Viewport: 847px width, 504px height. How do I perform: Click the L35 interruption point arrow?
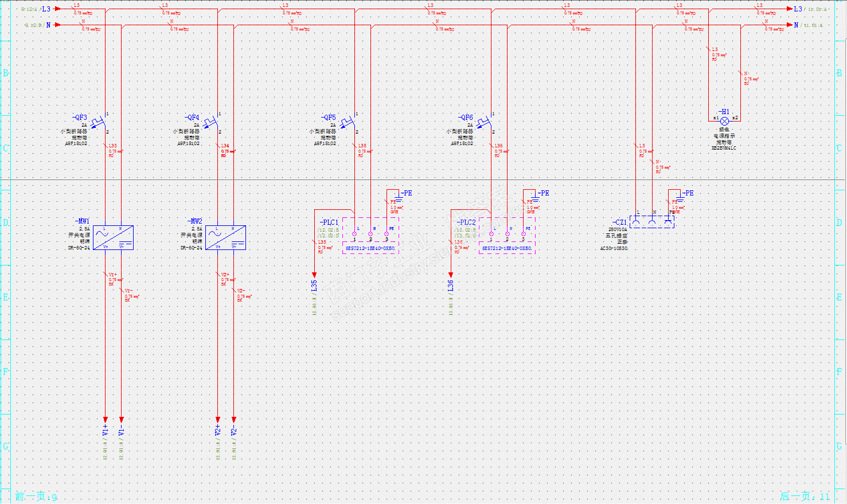pos(314,281)
